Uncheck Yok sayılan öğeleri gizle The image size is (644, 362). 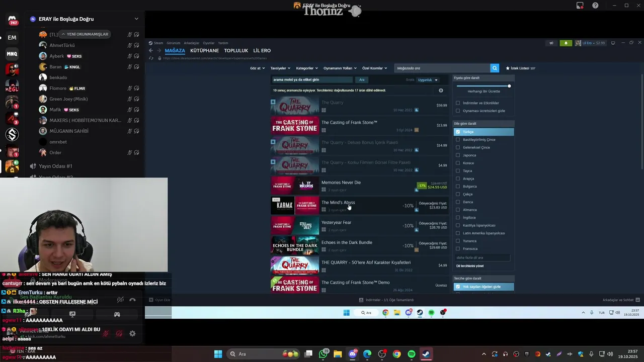pos(458,287)
